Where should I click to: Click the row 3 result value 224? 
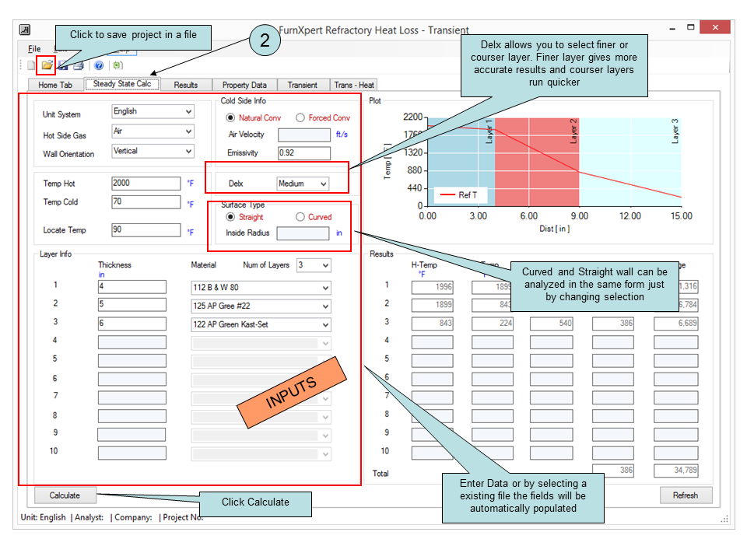493,324
